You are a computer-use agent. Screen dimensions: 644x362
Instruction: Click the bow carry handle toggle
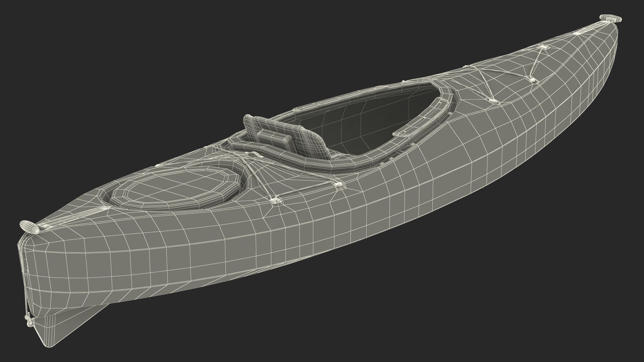[30, 227]
